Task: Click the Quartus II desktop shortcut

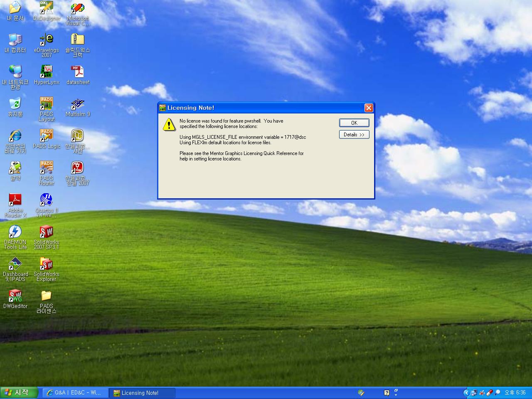Action: [47, 200]
